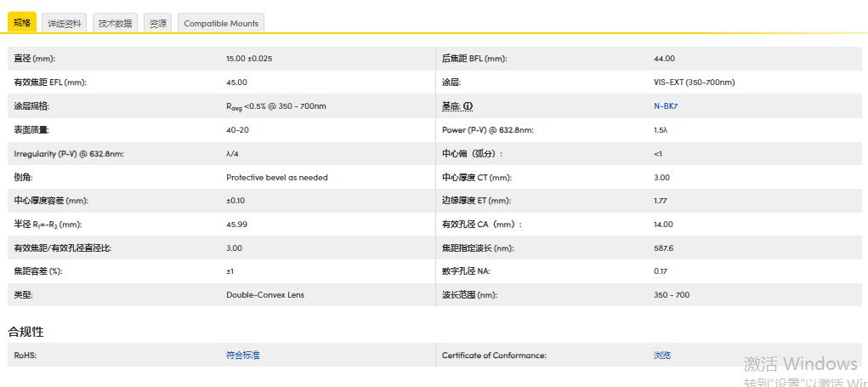The width and height of the screenshot is (868, 387).
Task: Click 浏览 for Certificate of Conformance
Action: click(x=661, y=356)
